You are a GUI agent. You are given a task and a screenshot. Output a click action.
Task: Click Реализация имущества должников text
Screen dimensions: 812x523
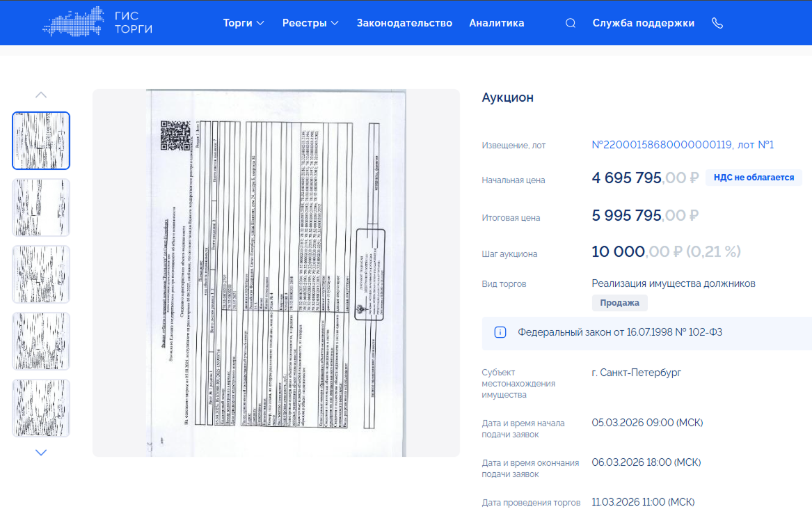pyautogui.click(x=674, y=283)
